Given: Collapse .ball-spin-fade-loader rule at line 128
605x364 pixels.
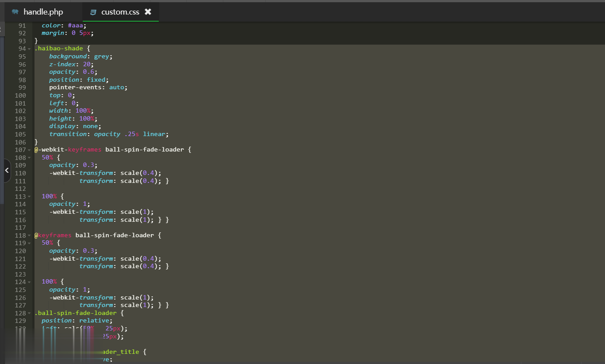Looking at the screenshot, I should 29,313.
